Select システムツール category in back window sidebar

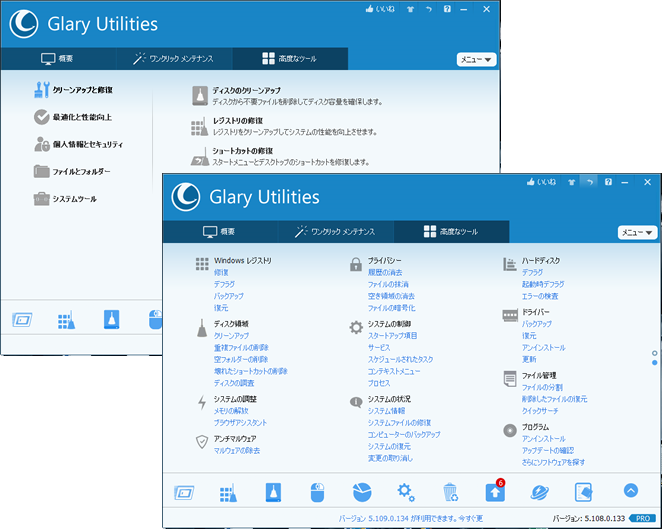(65, 198)
